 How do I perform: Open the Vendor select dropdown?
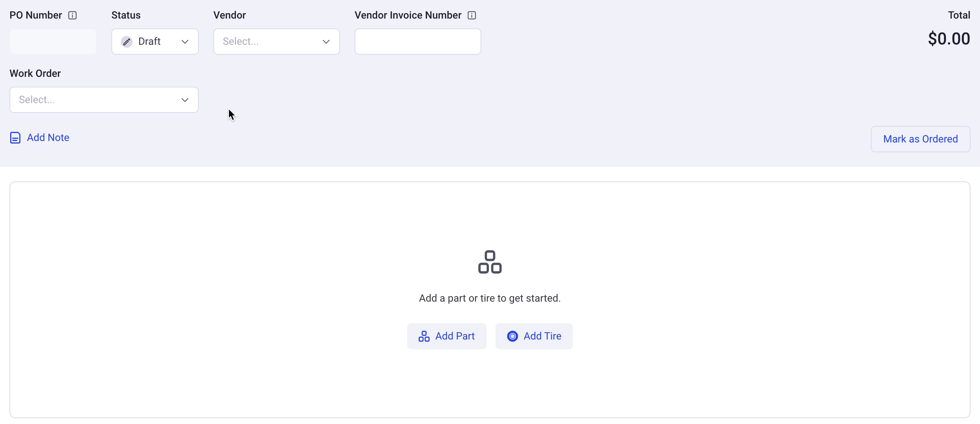click(x=276, y=42)
